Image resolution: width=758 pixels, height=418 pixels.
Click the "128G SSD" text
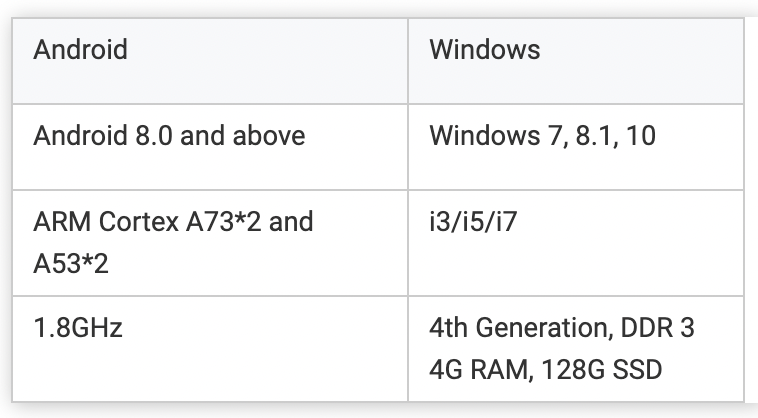[x=601, y=369]
